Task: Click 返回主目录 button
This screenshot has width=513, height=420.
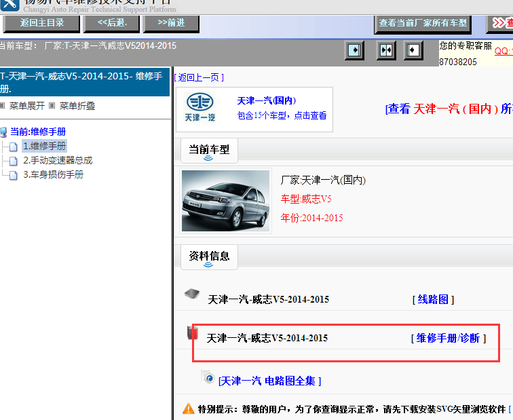Action: (x=41, y=23)
